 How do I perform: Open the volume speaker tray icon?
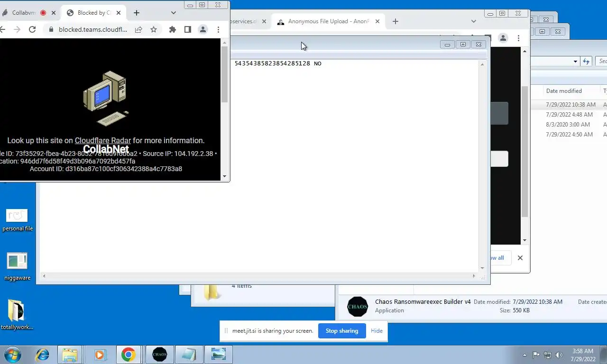coord(559,355)
